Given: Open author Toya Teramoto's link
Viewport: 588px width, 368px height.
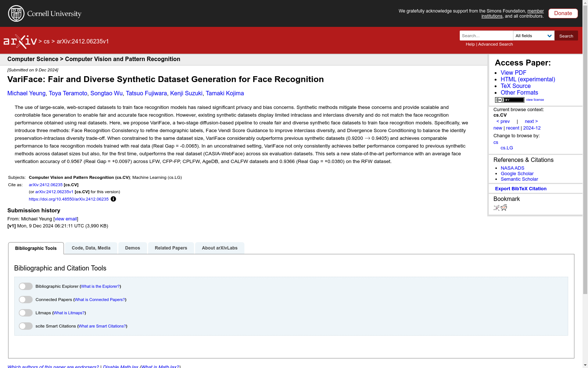Looking at the screenshot, I should (68, 93).
